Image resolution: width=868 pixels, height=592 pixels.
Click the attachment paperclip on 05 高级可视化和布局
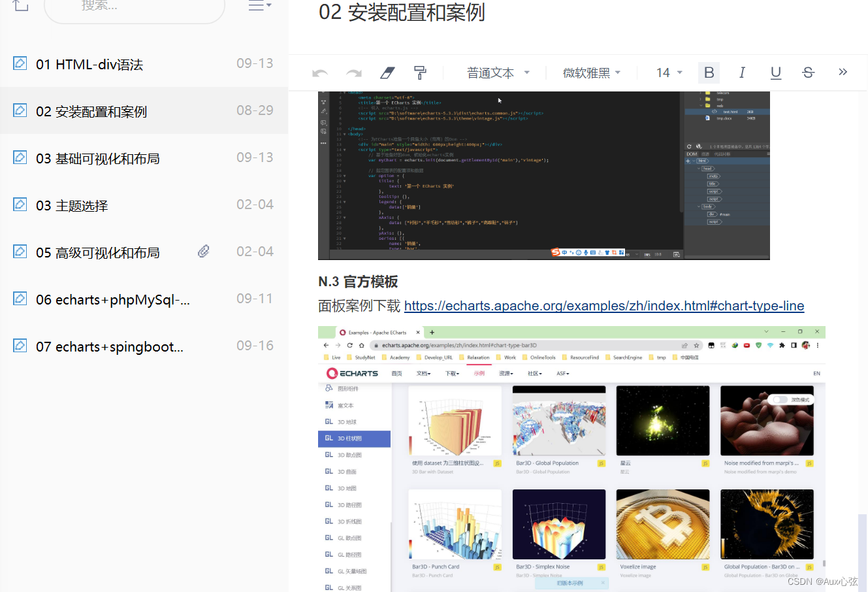(x=203, y=251)
